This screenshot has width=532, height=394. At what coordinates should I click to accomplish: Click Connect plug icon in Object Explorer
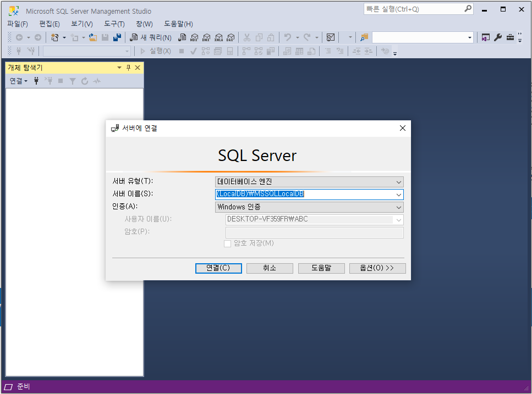click(x=36, y=81)
